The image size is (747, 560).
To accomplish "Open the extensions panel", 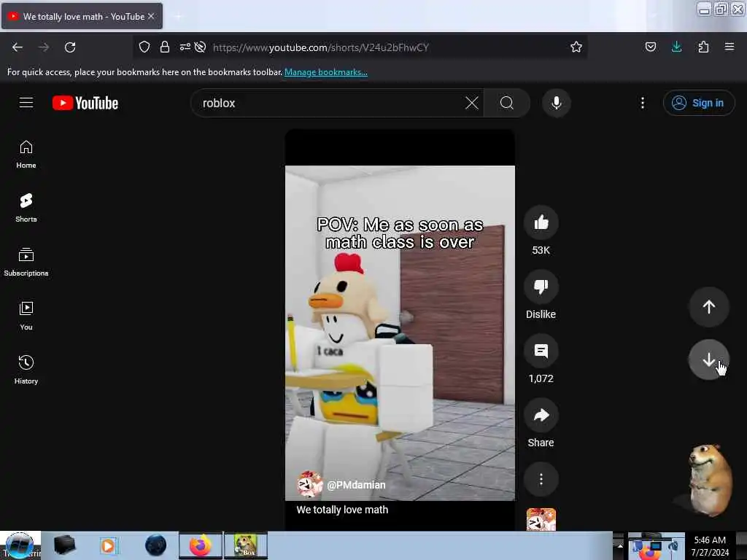I will (703, 47).
